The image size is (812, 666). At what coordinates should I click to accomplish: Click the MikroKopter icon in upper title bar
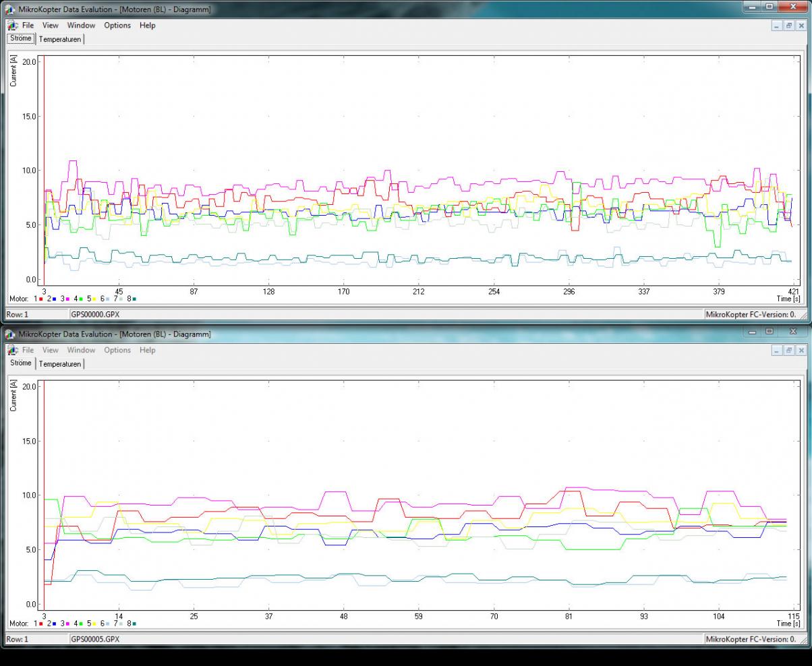9,9
